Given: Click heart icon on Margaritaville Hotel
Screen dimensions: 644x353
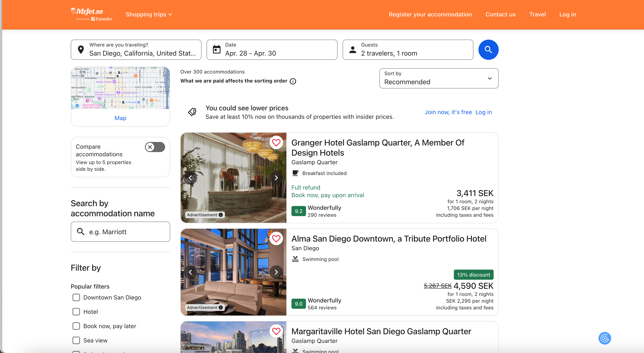Looking at the screenshot, I should click(x=276, y=331).
